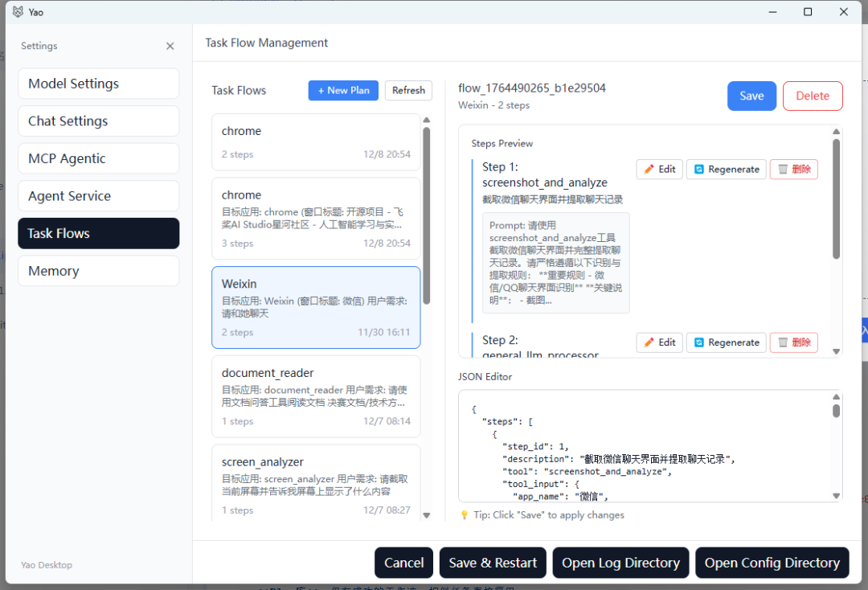Click pencil icon on Step 2 Edit
The image size is (868, 590).
(649, 342)
